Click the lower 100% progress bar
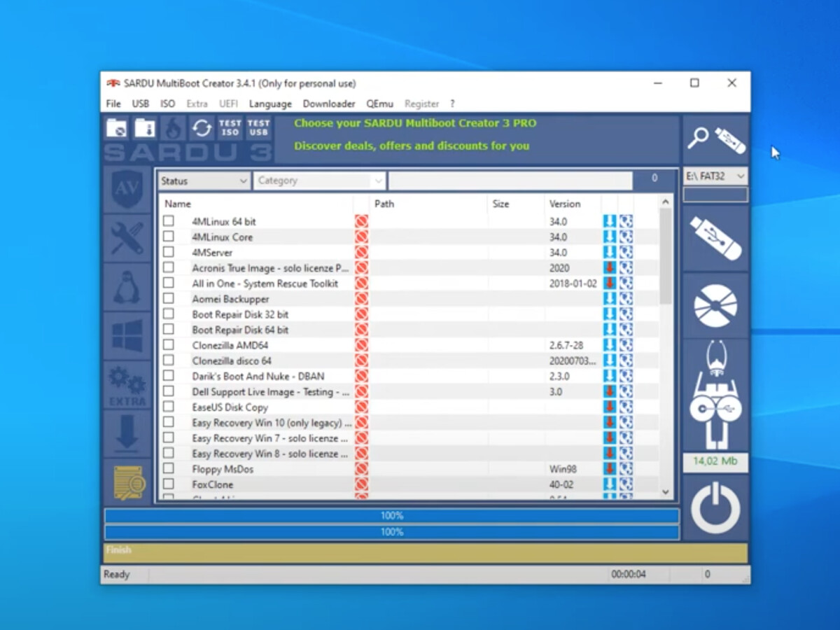The width and height of the screenshot is (840, 630). click(x=392, y=532)
